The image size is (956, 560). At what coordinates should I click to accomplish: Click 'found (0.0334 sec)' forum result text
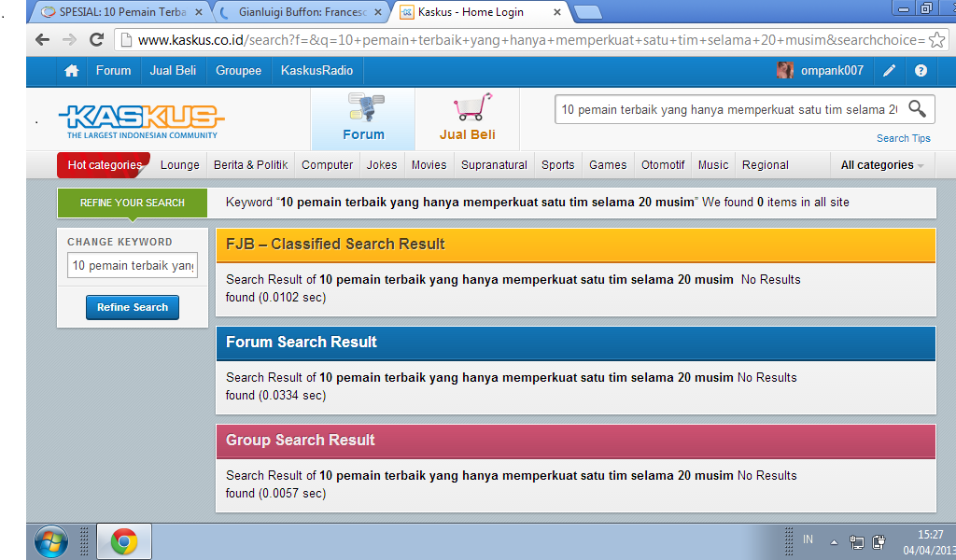275,396
